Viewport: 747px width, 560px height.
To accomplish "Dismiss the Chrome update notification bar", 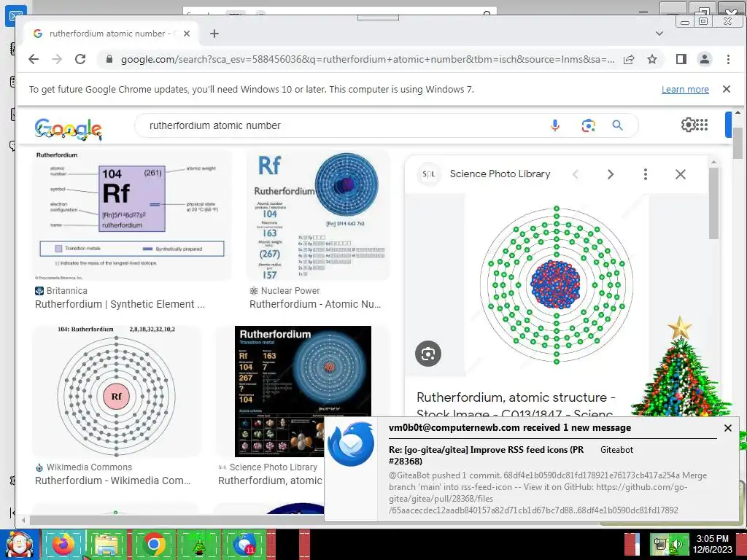I will 727,89.
